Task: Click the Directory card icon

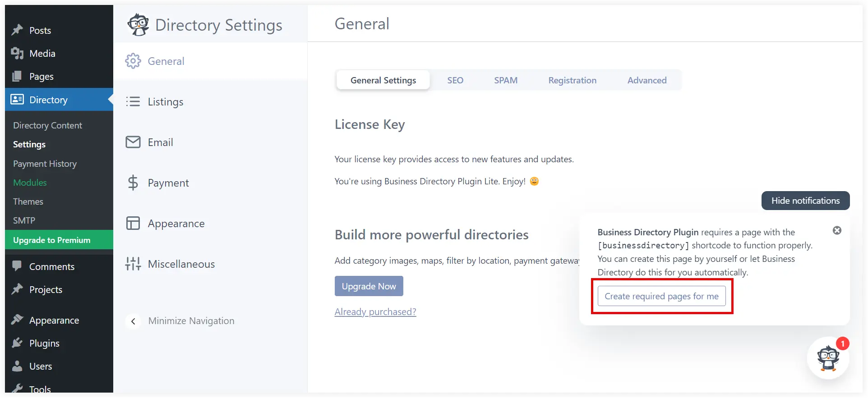Action: 17,99
